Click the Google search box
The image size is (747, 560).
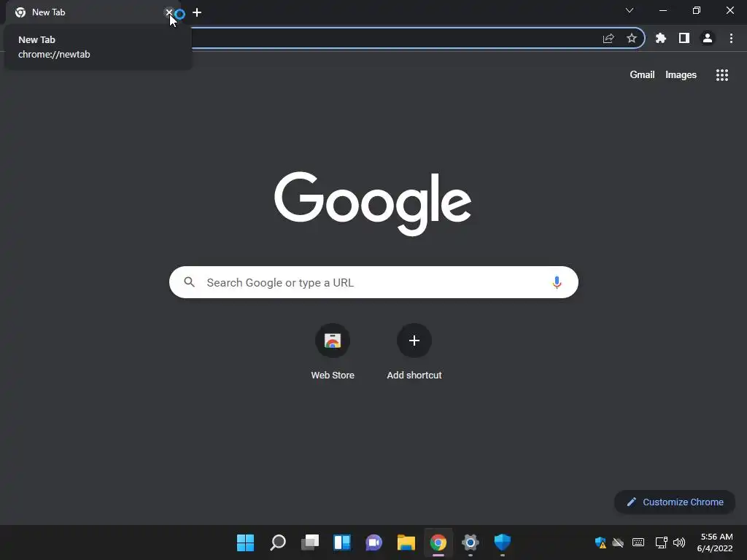click(373, 282)
